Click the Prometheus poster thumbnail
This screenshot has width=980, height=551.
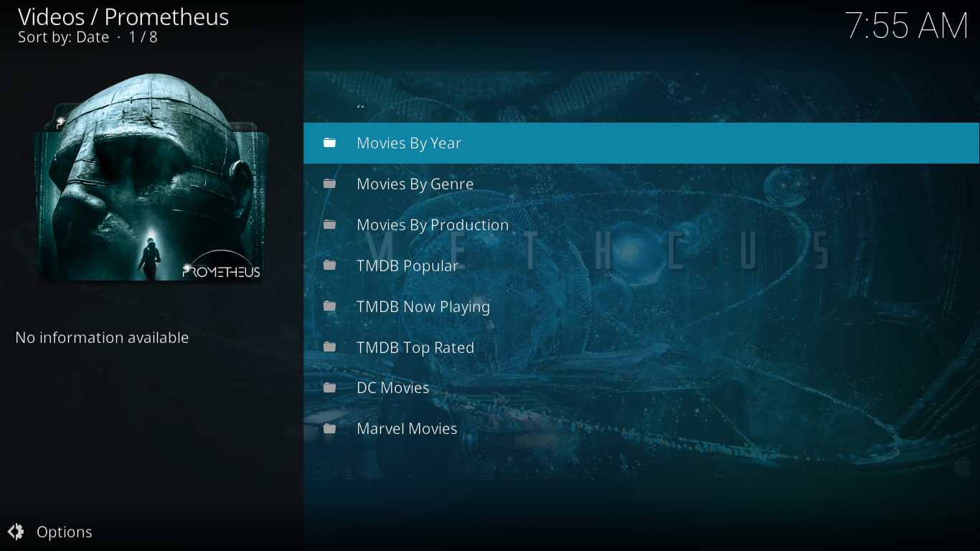tap(151, 177)
